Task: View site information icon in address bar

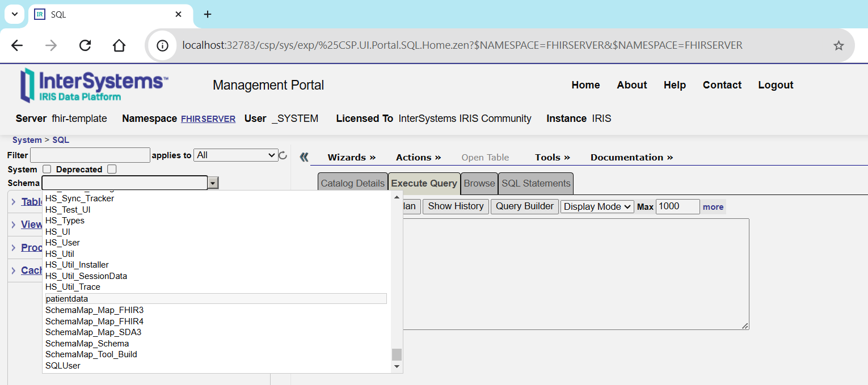Action: point(163,45)
